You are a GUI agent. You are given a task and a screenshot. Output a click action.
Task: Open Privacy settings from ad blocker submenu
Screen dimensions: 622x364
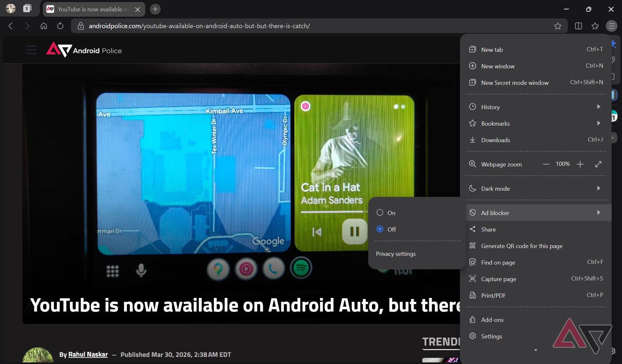click(396, 254)
